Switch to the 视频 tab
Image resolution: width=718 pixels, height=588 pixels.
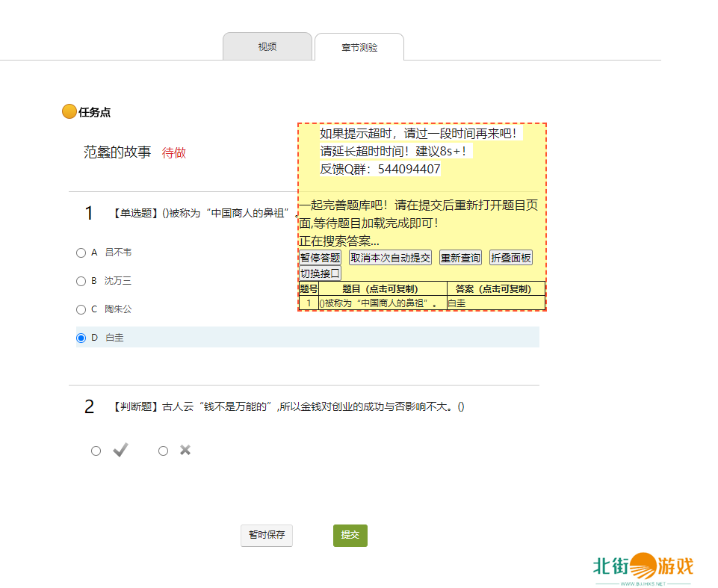coord(267,47)
